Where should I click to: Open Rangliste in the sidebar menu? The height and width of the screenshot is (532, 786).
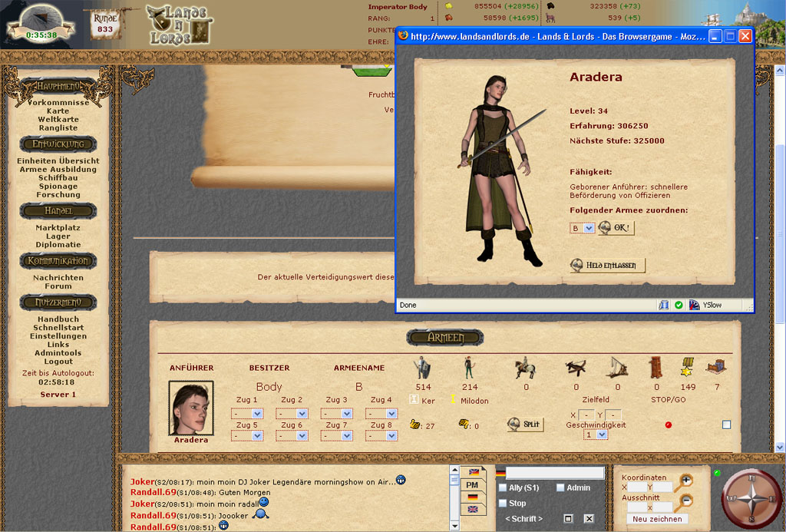[x=58, y=128]
